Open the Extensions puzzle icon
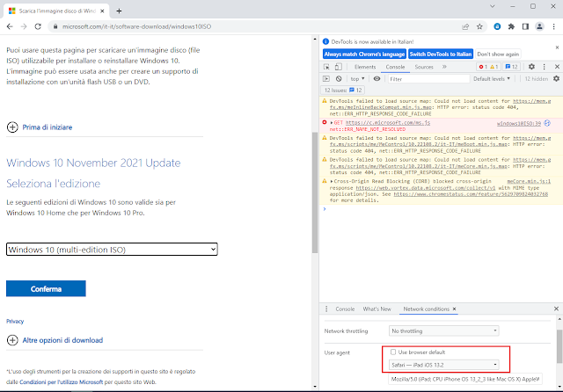 pos(511,26)
